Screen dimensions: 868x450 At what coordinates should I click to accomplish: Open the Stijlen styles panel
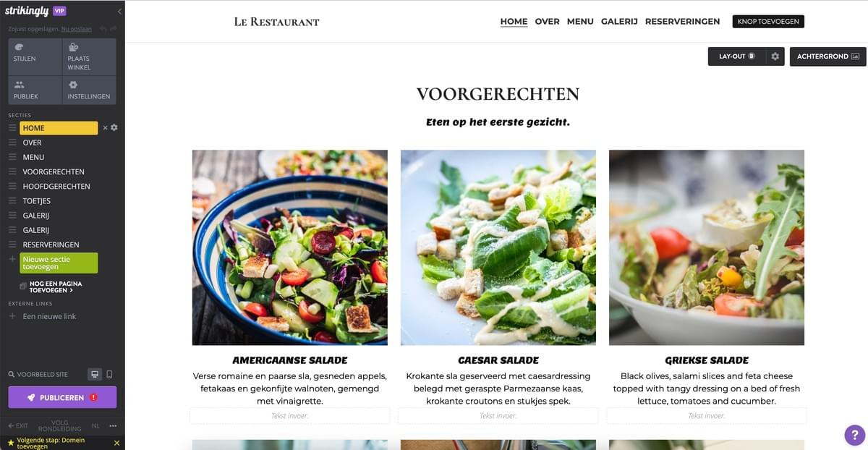point(35,56)
